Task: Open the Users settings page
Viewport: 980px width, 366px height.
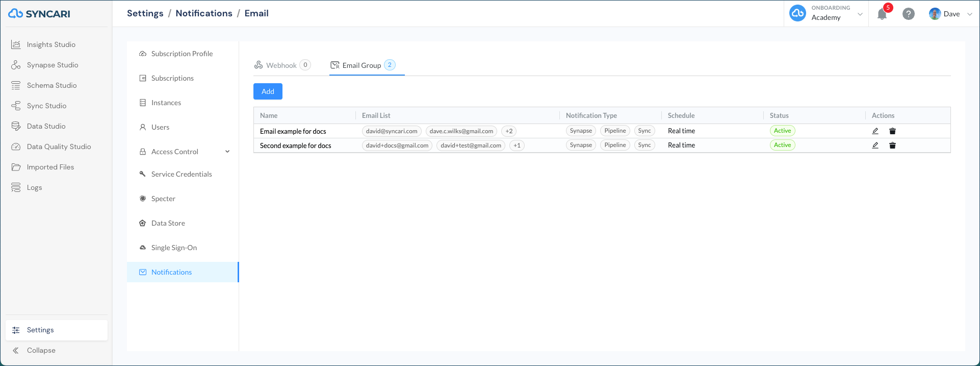Action: 160,127
